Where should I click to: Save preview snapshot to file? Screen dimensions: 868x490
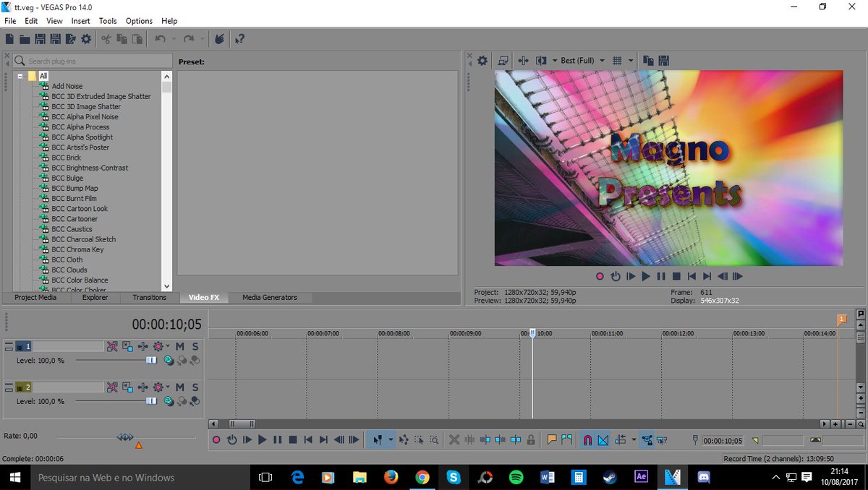(664, 61)
